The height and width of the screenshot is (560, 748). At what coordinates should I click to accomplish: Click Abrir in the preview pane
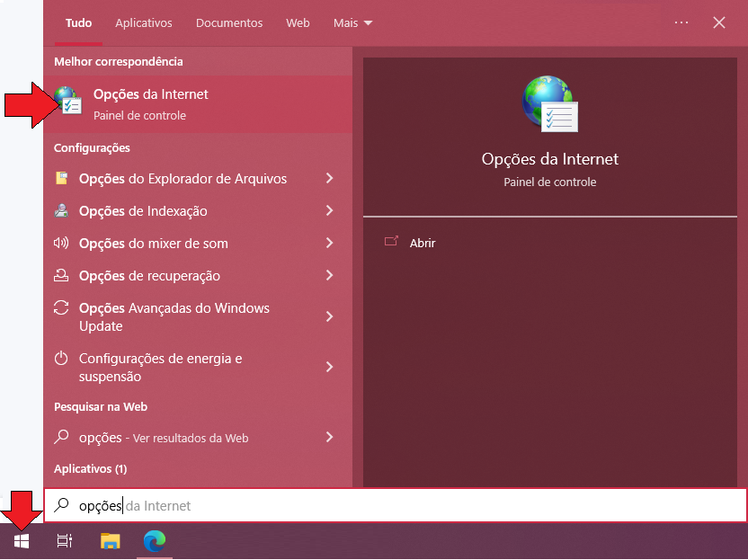point(423,243)
